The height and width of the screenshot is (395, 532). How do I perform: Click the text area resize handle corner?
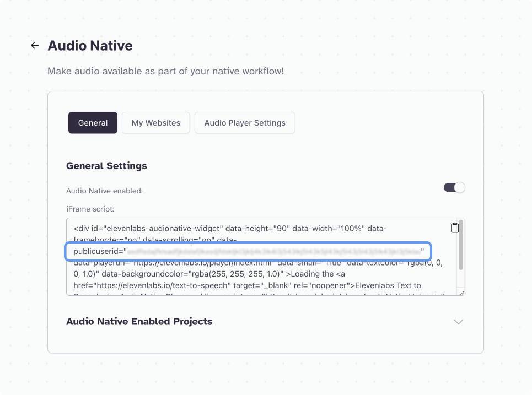click(x=462, y=293)
